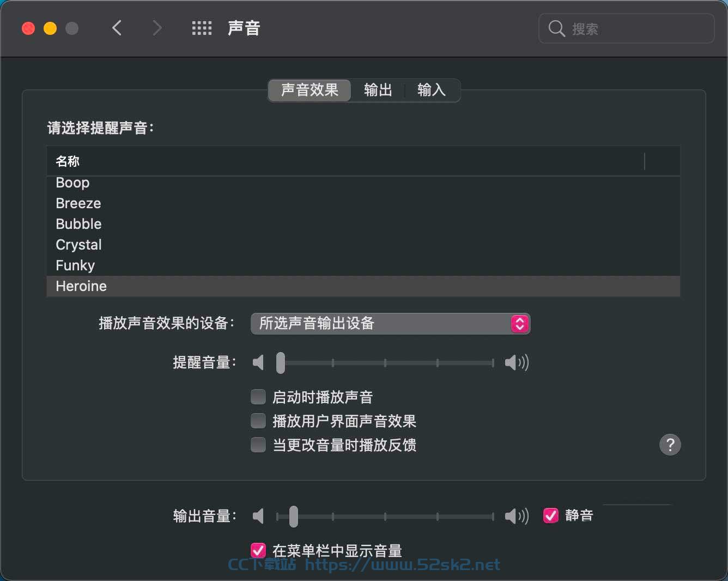Select the Heroine alert sound
Viewport: 728px width, 581px height.
point(363,286)
